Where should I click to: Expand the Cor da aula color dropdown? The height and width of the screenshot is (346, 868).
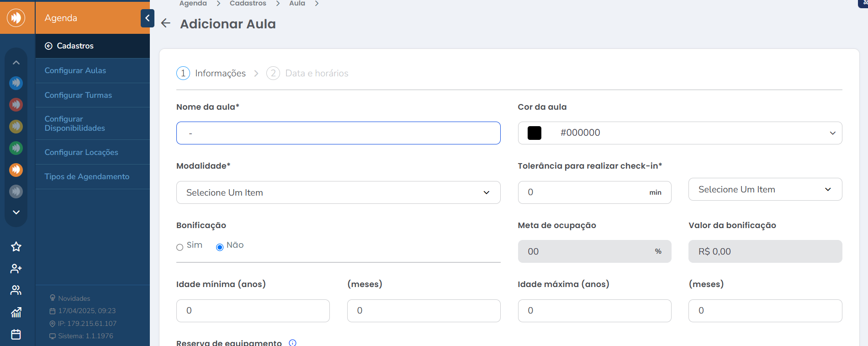680,133
